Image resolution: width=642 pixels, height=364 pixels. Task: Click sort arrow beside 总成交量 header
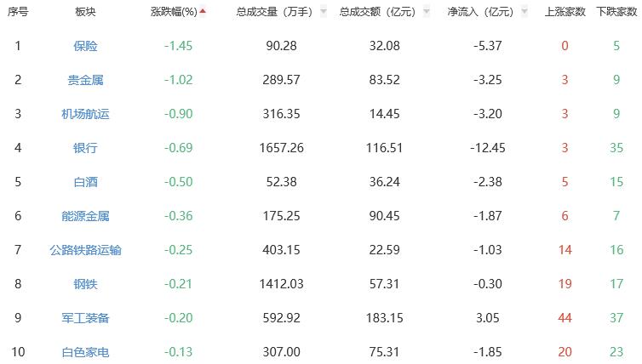point(323,13)
